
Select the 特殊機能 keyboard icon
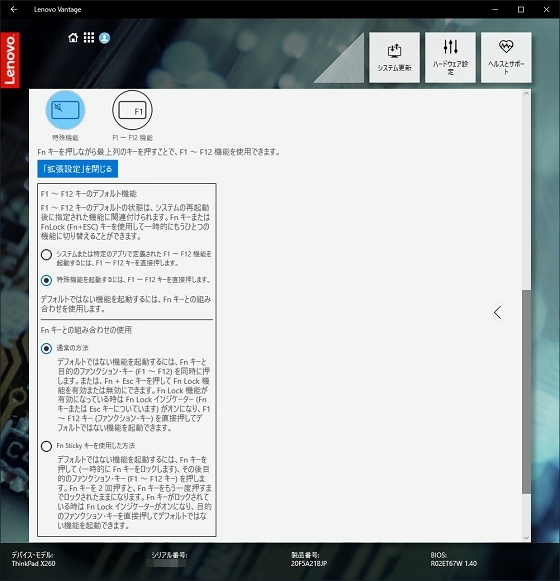(65, 110)
